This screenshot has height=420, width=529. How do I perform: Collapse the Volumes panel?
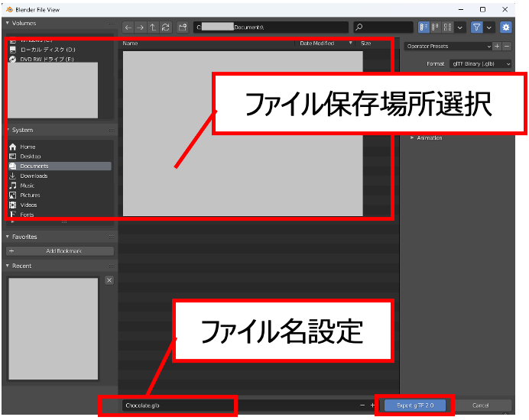pos(8,23)
